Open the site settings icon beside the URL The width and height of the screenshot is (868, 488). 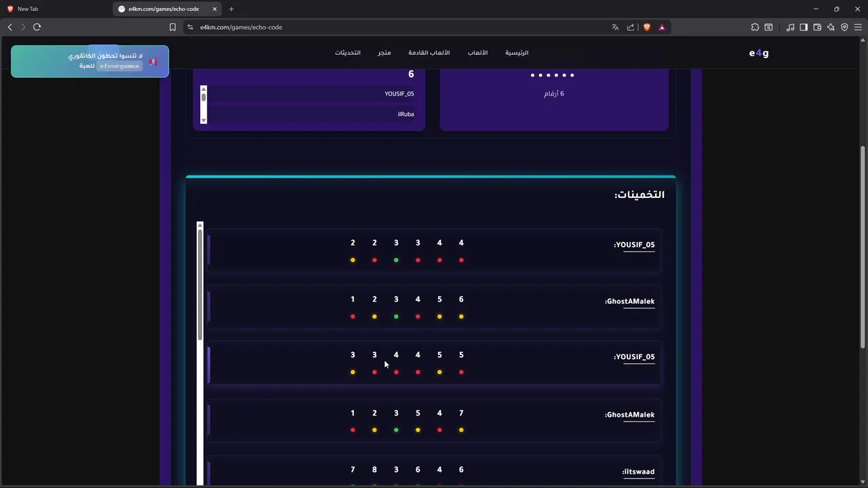pyautogui.click(x=190, y=27)
